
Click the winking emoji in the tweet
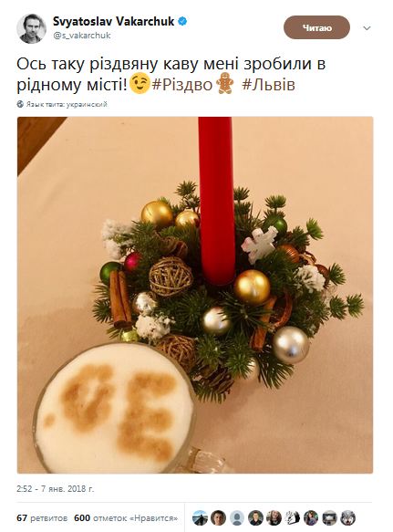tap(140, 85)
